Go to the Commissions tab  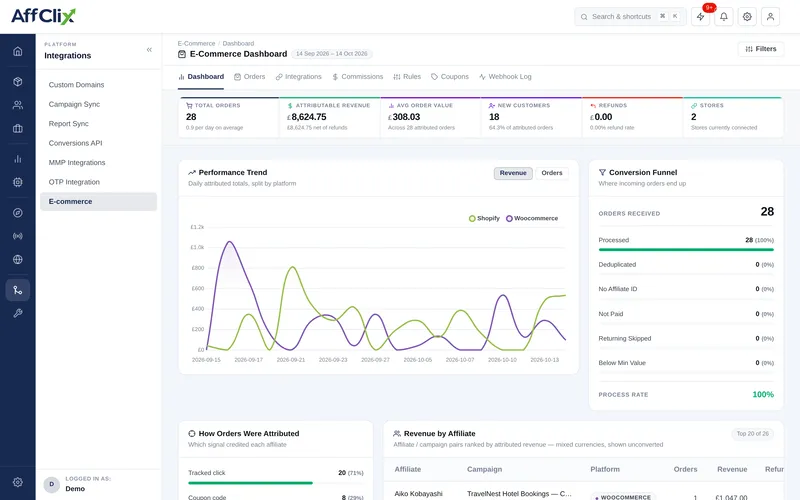[357, 77]
